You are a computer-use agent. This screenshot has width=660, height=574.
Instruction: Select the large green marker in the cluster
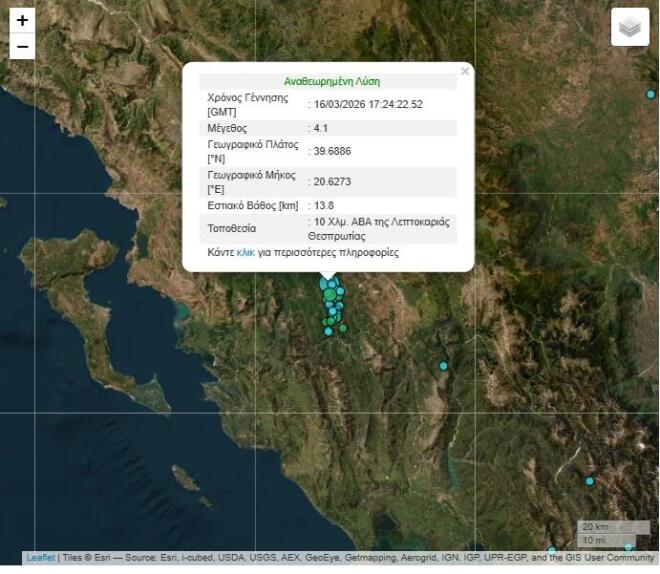[330, 295]
